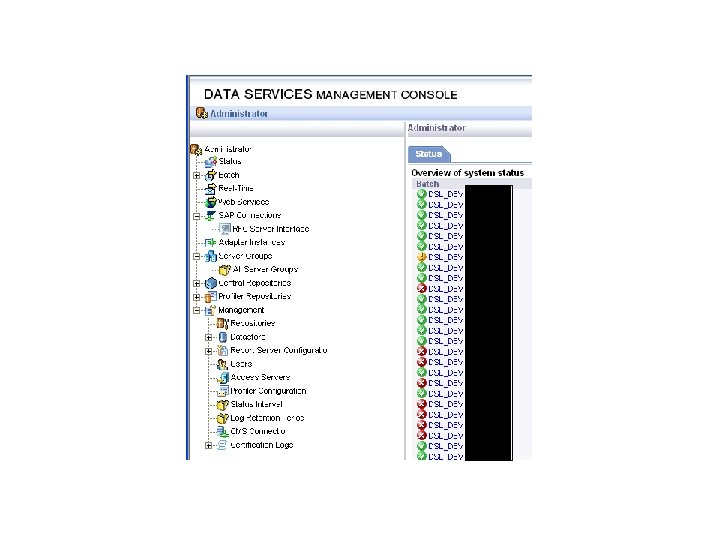The width and height of the screenshot is (720, 540).
Task: Open the Web Services tree item
Action: click(x=243, y=202)
